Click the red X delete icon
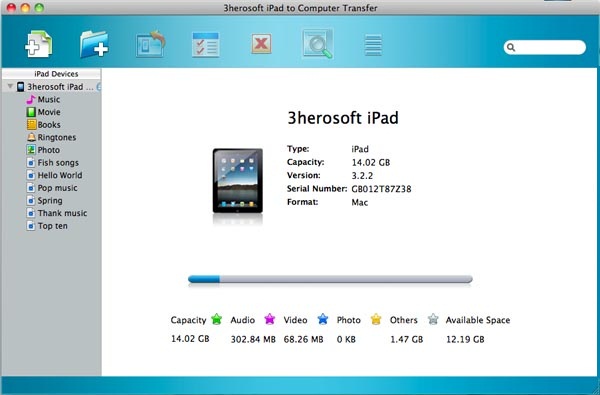Image resolution: width=600 pixels, height=395 pixels. point(261,44)
